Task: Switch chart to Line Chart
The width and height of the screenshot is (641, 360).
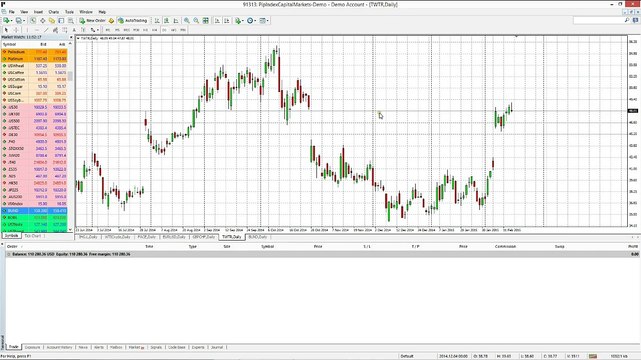Action: click(x=176, y=20)
